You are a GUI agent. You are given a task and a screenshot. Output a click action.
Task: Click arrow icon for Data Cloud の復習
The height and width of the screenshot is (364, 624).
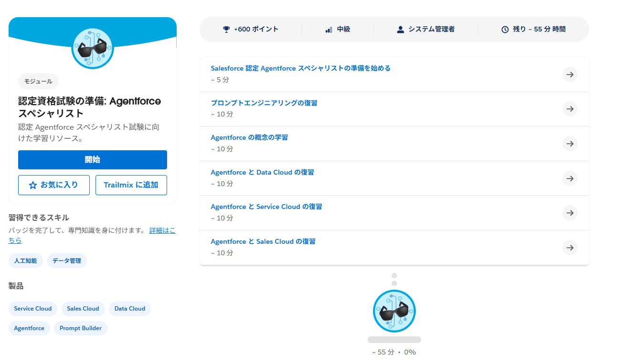pos(570,178)
